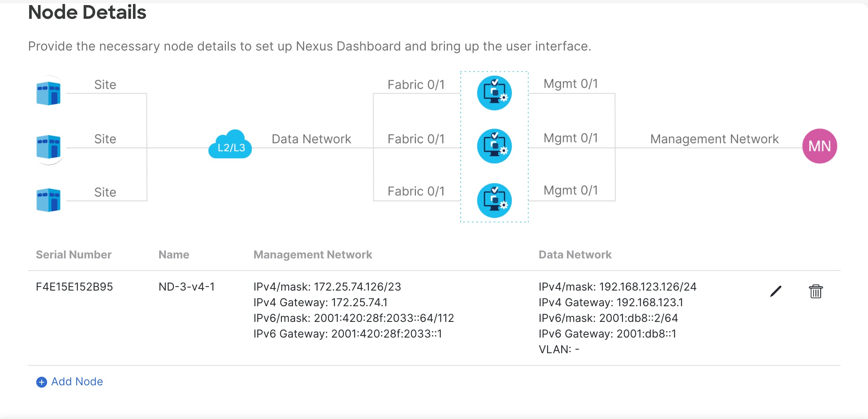Click data IPv6 Gateway 2001:db8::1
Image resolution: width=868 pixels, height=419 pixels.
[608, 334]
